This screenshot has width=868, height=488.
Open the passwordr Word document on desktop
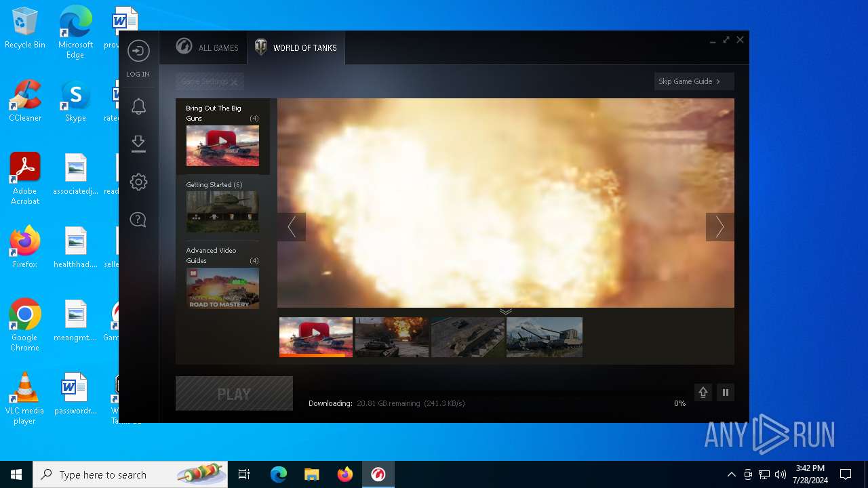pos(75,394)
